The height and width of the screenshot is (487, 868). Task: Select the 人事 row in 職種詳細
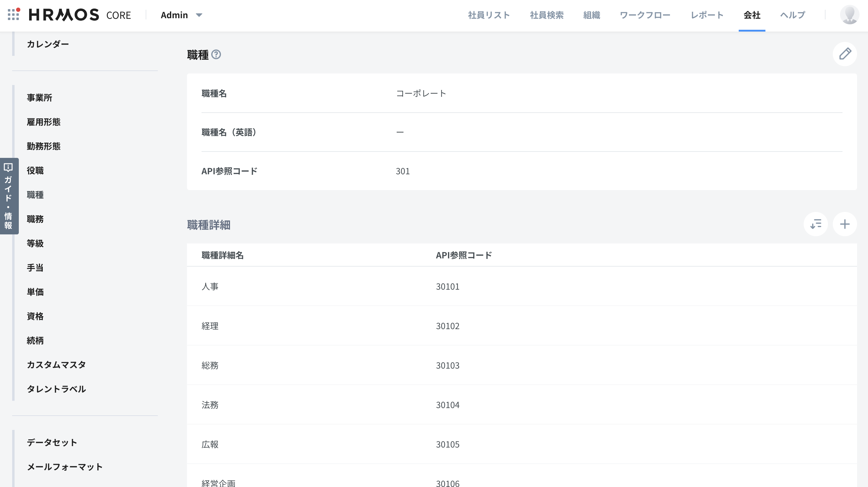(210, 287)
